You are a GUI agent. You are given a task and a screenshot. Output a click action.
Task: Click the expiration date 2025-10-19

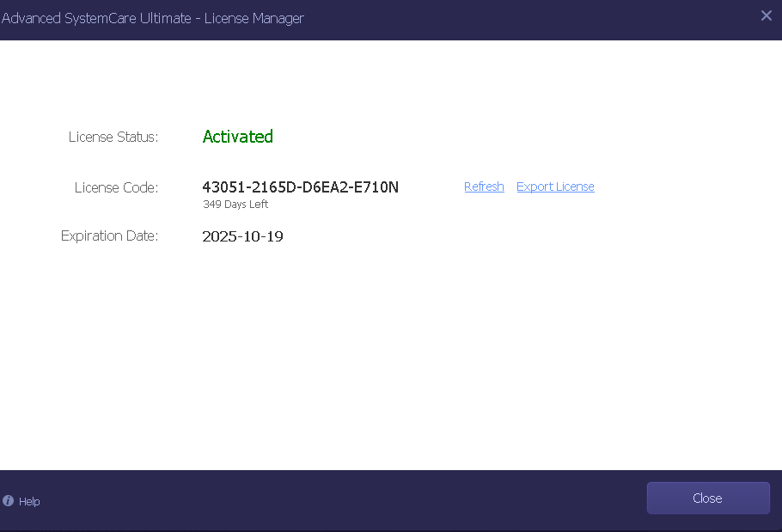point(242,236)
